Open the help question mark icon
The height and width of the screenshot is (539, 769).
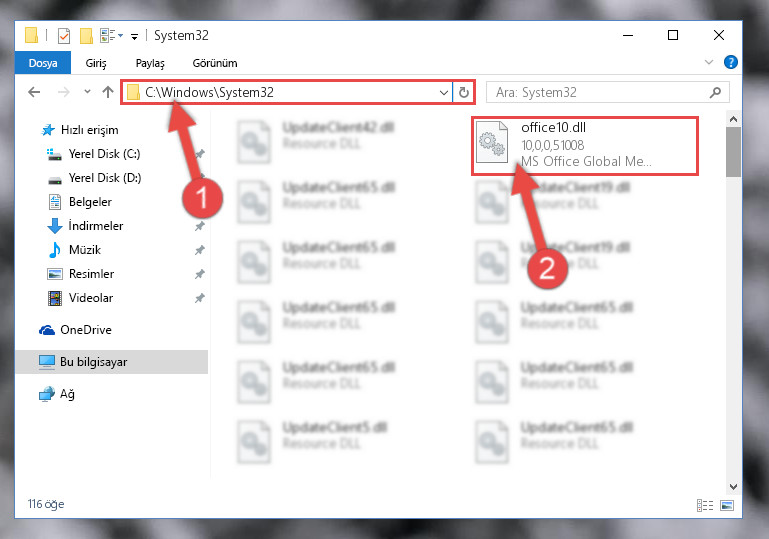tap(730, 62)
